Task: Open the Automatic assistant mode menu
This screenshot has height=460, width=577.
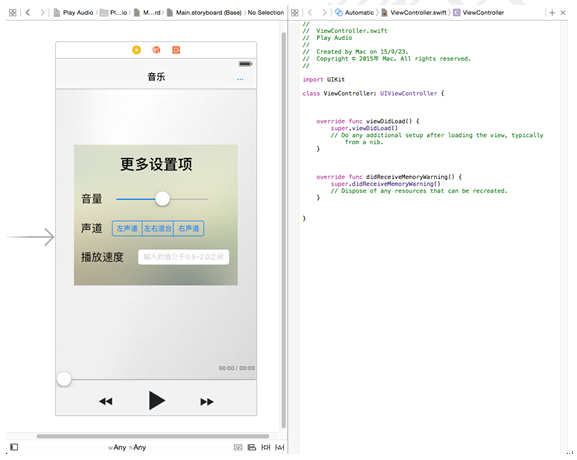Action: pos(354,13)
